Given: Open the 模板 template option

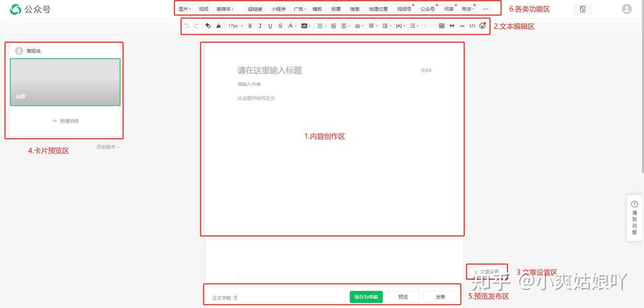Looking at the screenshot, I should pos(317,9).
